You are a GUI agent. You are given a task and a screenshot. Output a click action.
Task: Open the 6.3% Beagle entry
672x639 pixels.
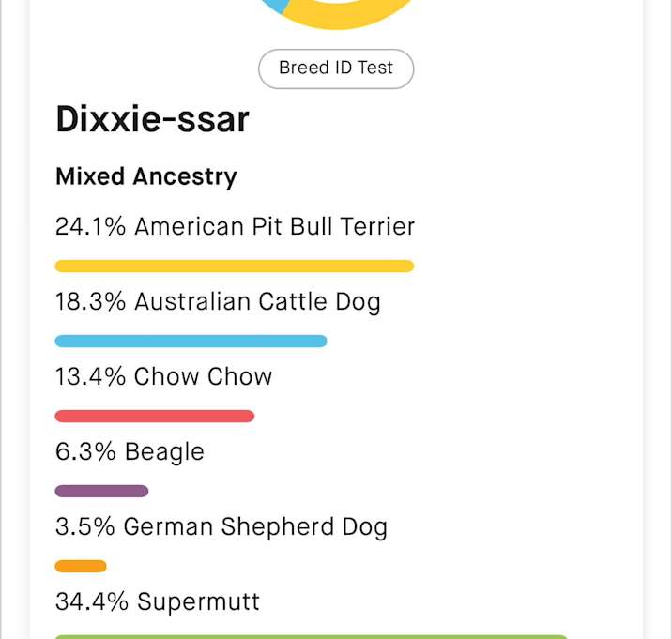pyautogui.click(x=130, y=451)
